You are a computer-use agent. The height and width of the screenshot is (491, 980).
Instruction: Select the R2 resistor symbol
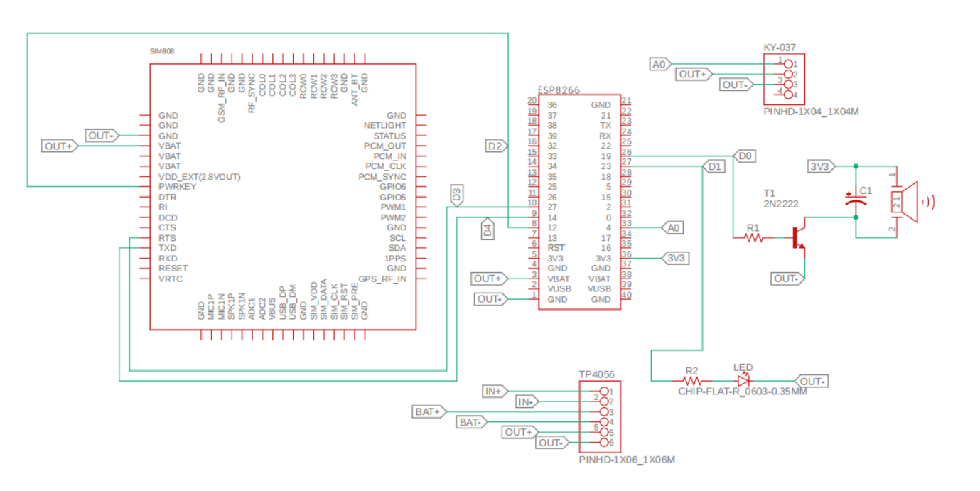click(691, 382)
